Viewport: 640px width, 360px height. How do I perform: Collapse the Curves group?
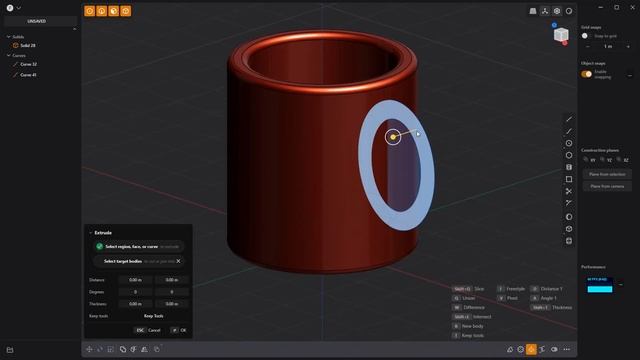pos(9,56)
